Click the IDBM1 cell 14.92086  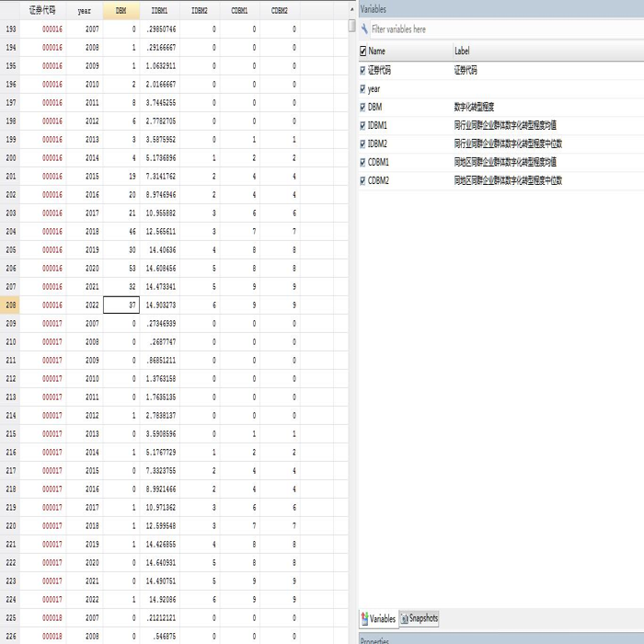(159, 599)
